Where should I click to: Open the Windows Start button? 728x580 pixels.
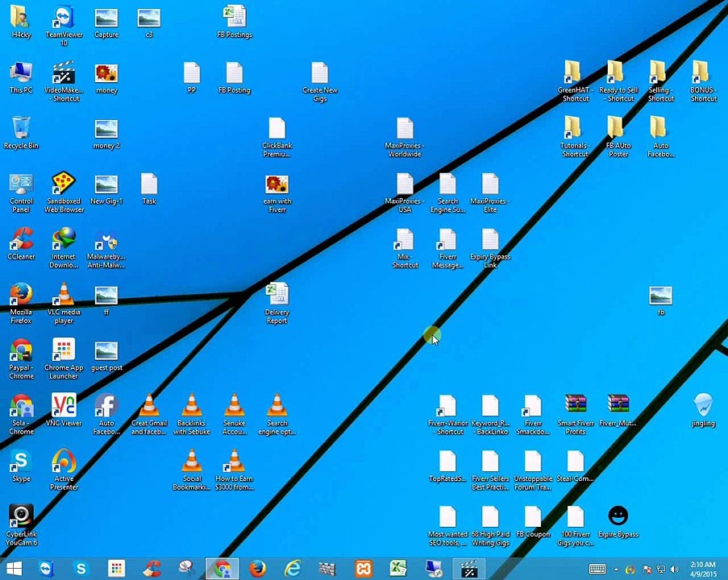click(x=14, y=569)
